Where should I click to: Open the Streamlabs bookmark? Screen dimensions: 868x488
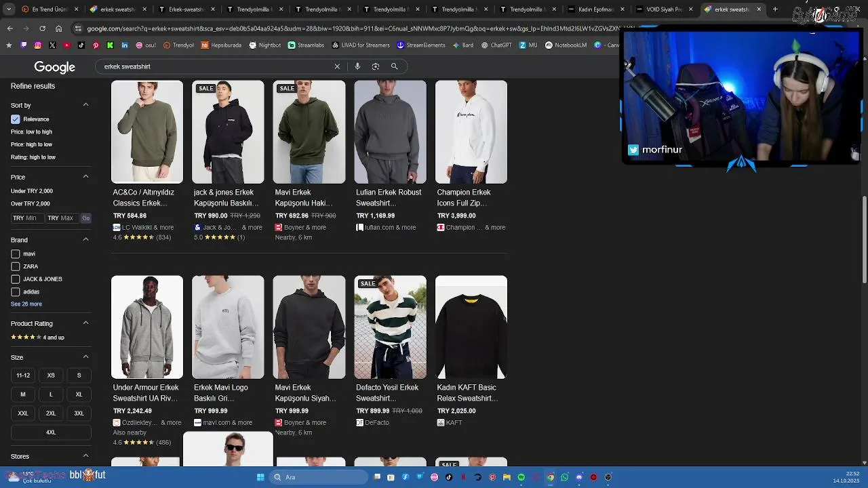(306, 45)
